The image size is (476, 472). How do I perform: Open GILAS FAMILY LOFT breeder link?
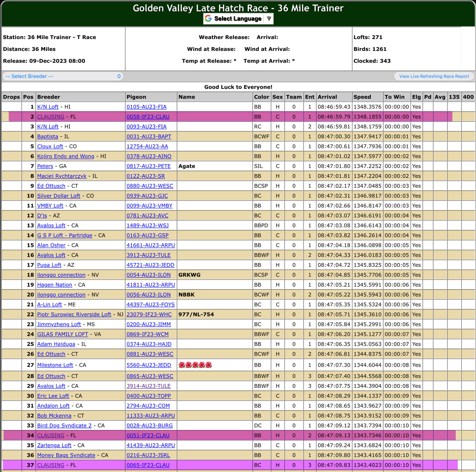click(62, 334)
